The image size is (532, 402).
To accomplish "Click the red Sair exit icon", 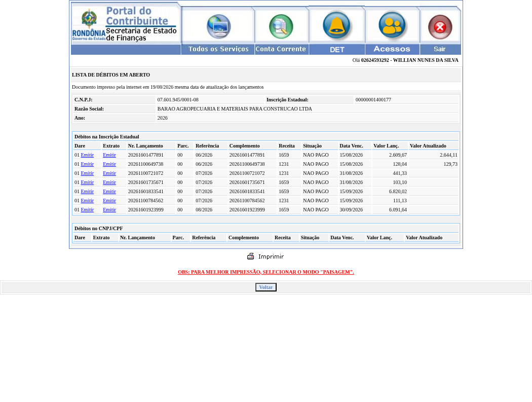I will [x=440, y=27].
